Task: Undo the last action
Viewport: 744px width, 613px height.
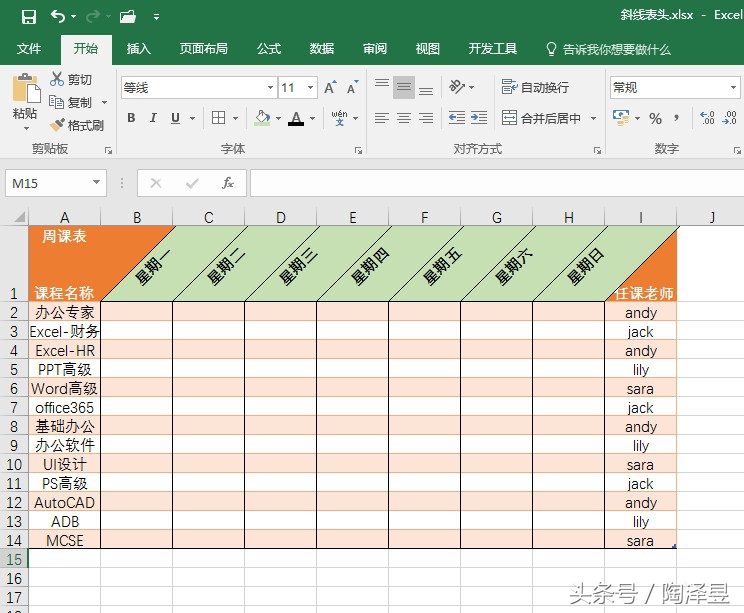Action: [58, 17]
